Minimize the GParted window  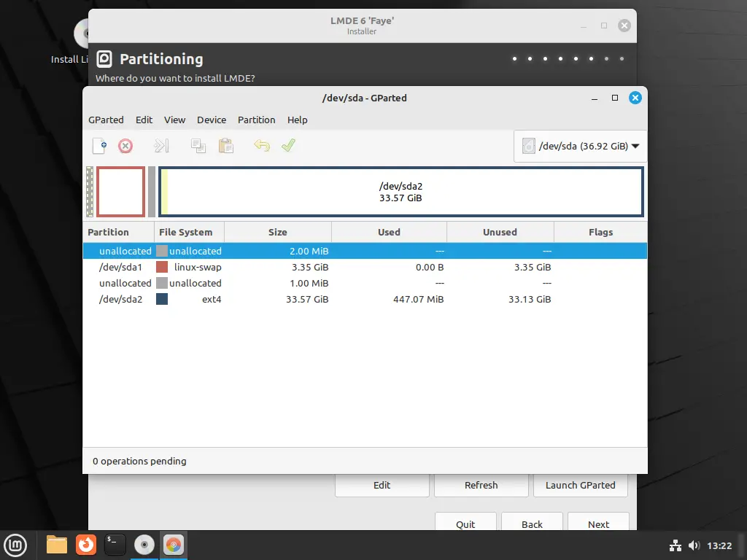[595, 98]
